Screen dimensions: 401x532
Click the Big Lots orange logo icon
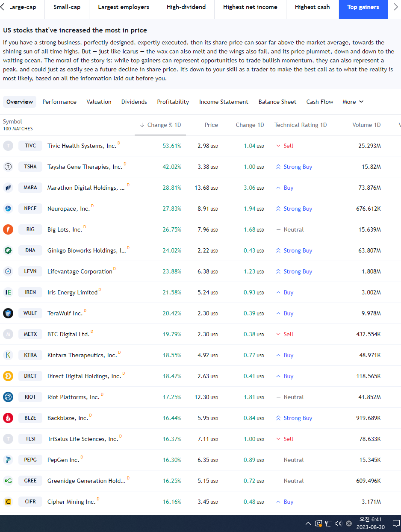(8, 229)
